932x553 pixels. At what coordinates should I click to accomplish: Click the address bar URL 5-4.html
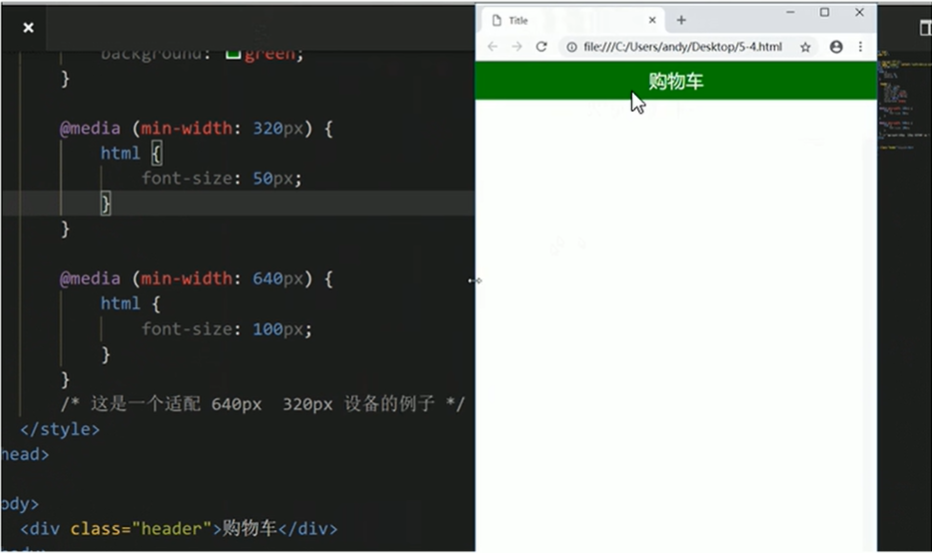tap(682, 47)
